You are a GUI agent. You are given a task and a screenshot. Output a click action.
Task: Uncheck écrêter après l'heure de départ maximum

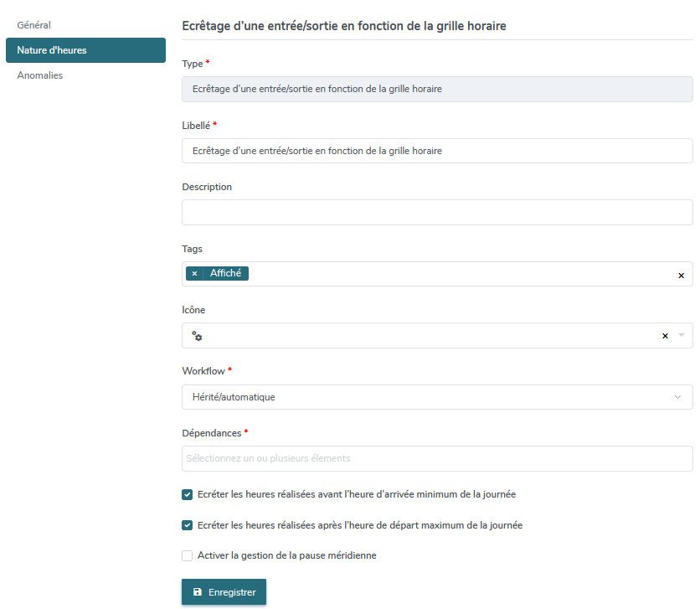[x=187, y=525]
